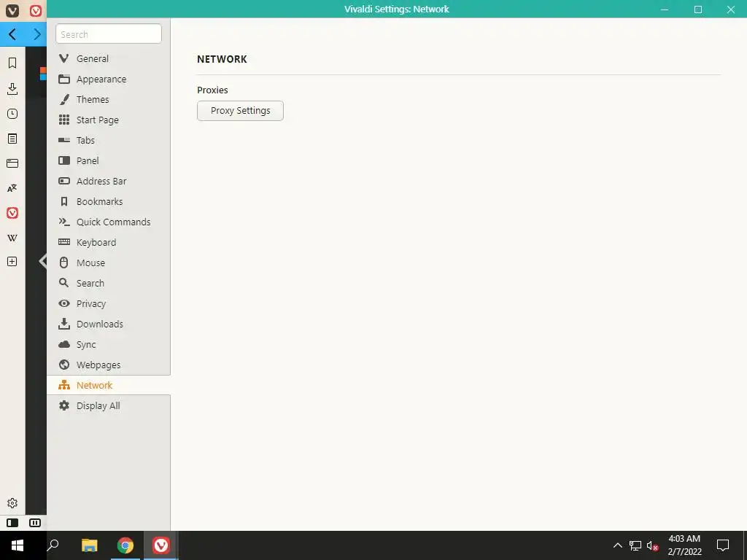Open the Vivaldi menu logo icon
This screenshot has height=560, width=747.
coord(12,10)
